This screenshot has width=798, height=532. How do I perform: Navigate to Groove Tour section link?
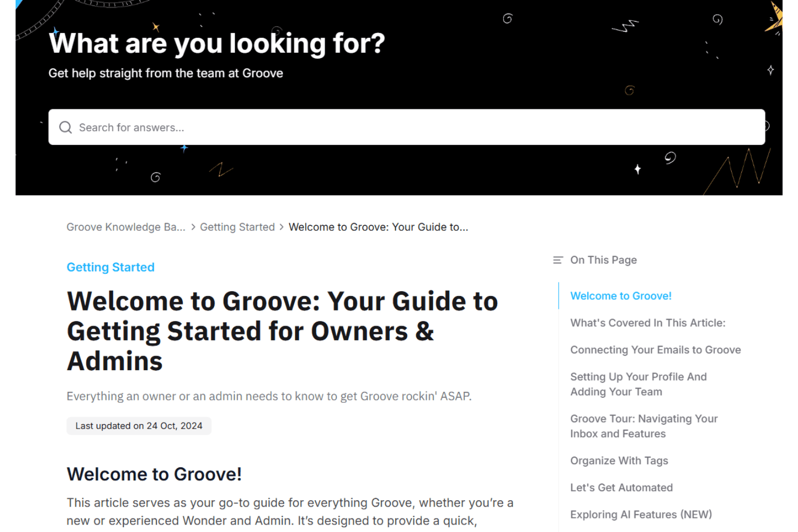pyautogui.click(x=644, y=426)
